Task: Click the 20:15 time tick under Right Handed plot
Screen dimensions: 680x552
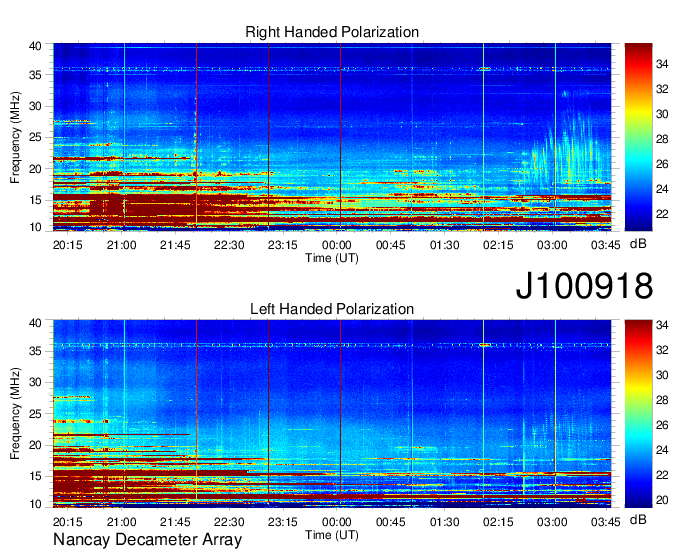Action: coord(68,245)
